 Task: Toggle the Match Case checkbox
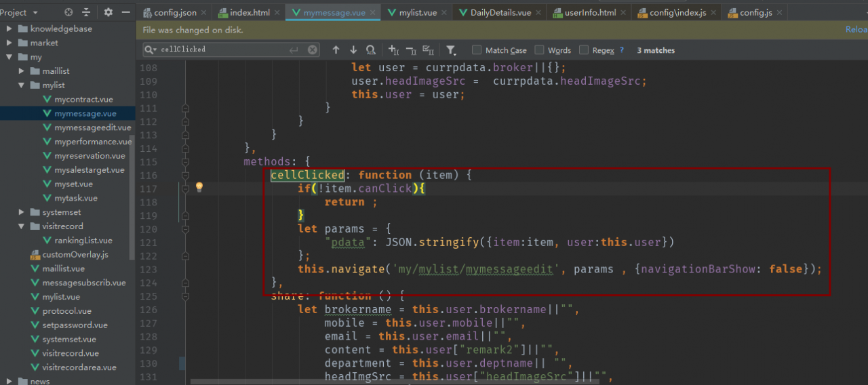(x=477, y=50)
